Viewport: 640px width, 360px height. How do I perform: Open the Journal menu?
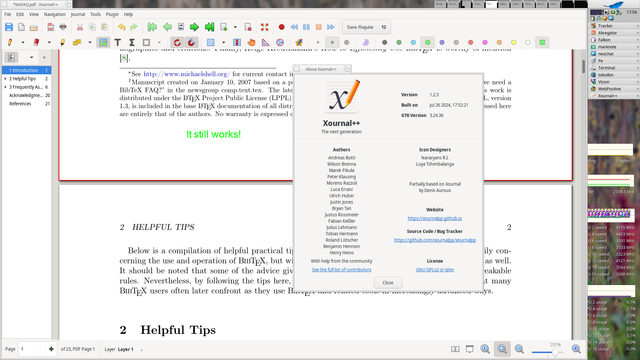tap(78, 14)
